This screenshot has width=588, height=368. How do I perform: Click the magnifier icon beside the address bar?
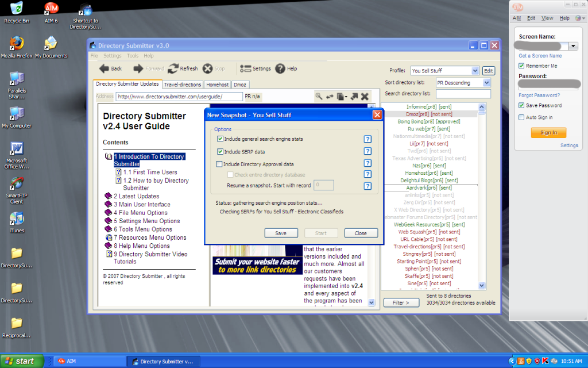(x=319, y=97)
